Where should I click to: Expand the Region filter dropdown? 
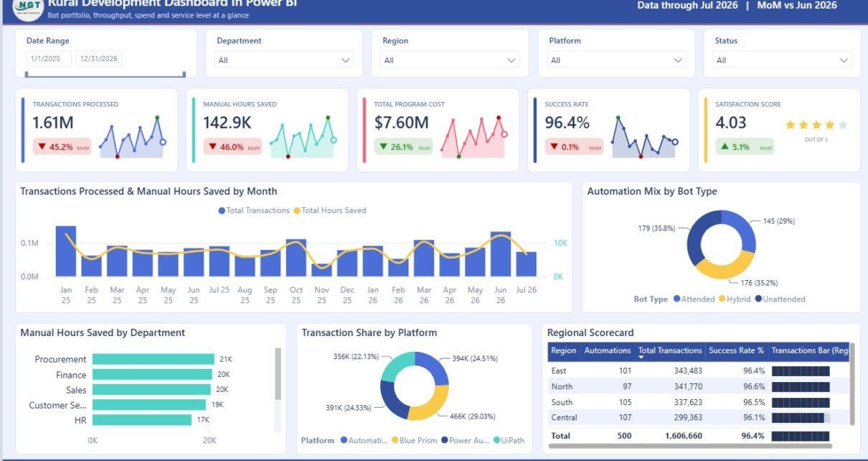click(x=450, y=60)
